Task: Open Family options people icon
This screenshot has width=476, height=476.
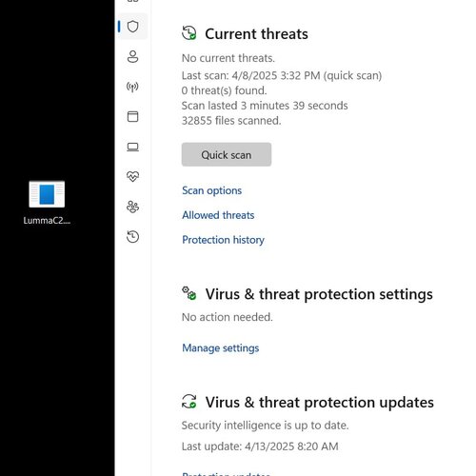Action: 132,207
